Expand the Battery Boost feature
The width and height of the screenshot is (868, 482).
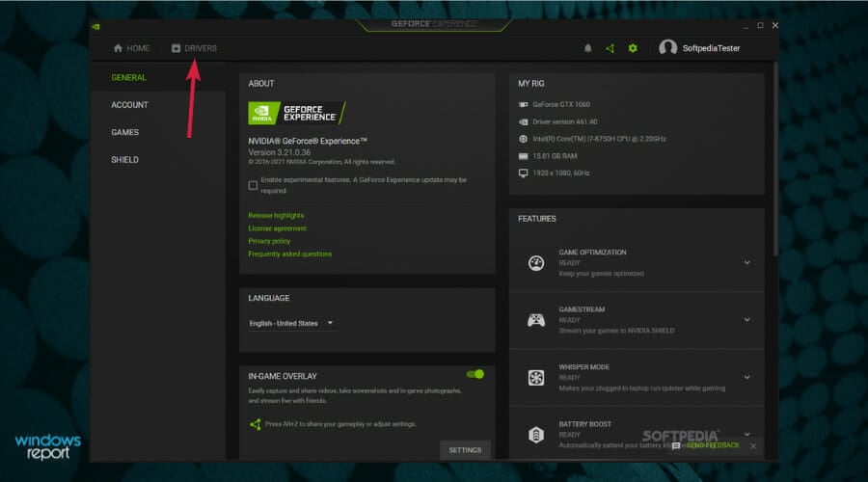[x=746, y=435]
